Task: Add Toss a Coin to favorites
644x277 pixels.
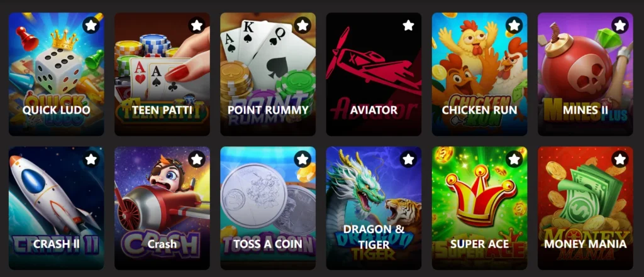Action: click(303, 159)
